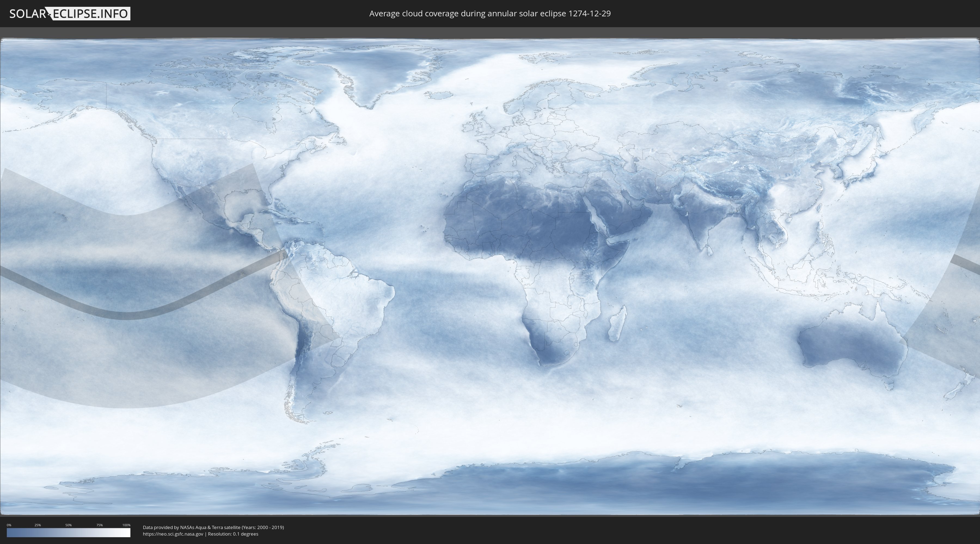
Task: Click the 25% legend label
Action: click(38, 525)
